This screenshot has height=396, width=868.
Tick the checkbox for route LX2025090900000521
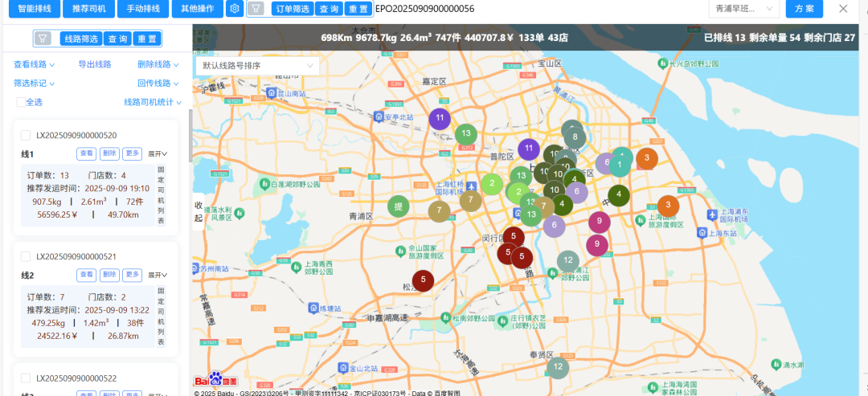pyautogui.click(x=26, y=256)
